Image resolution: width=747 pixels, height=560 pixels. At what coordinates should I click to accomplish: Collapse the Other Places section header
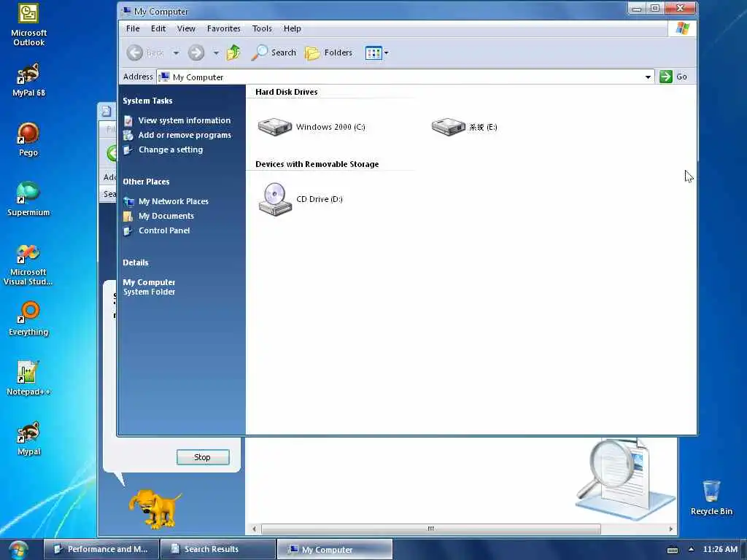coord(146,182)
